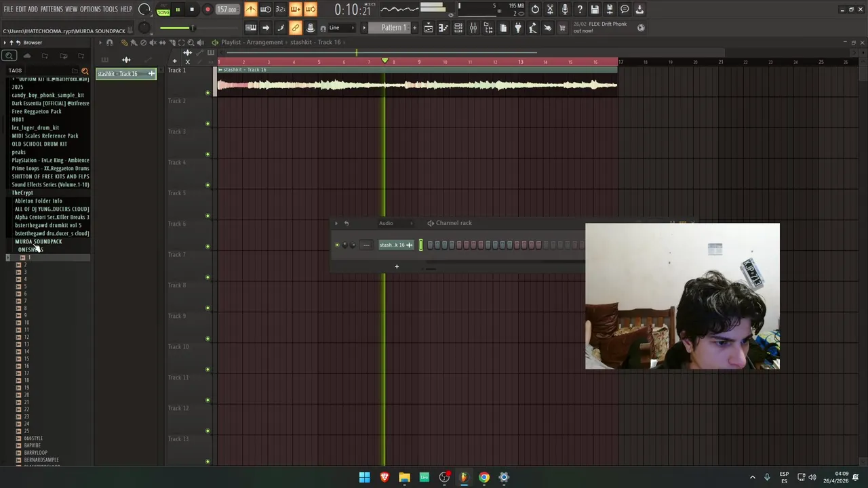Screen dimensions: 868x488
Task: Open the plugin picker icon
Action: pos(488,28)
